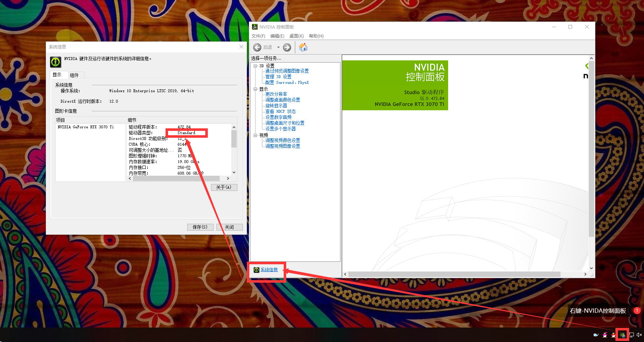Click the 细节 column header
This screenshot has height=342, width=644.
(181, 120)
